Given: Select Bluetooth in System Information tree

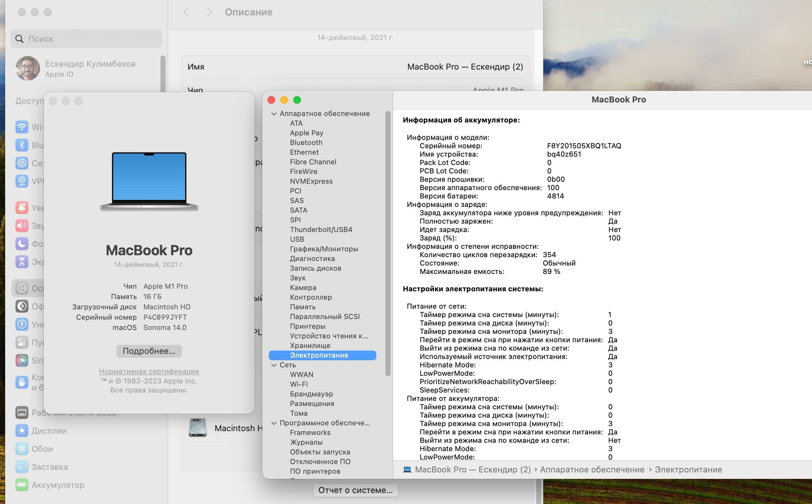Looking at the screenshot, I should pos(306,143).
